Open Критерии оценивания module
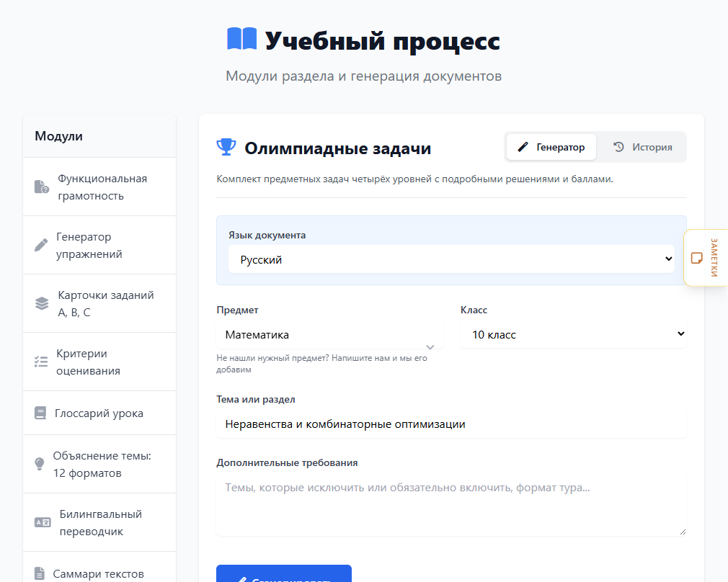This screenshot has height=582, width=728. coord(99,362)
